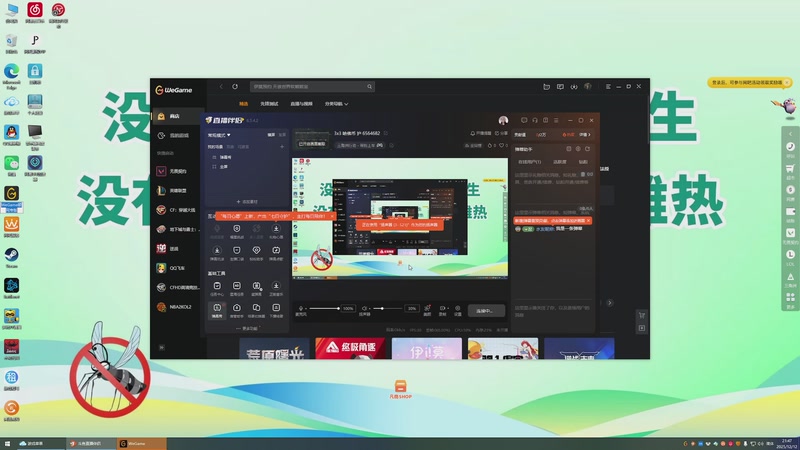This screenshot has height=450, width=800.
Task: Click the 开播提醒 bell button
Action: pyautogui.click(x=481, y=133)
